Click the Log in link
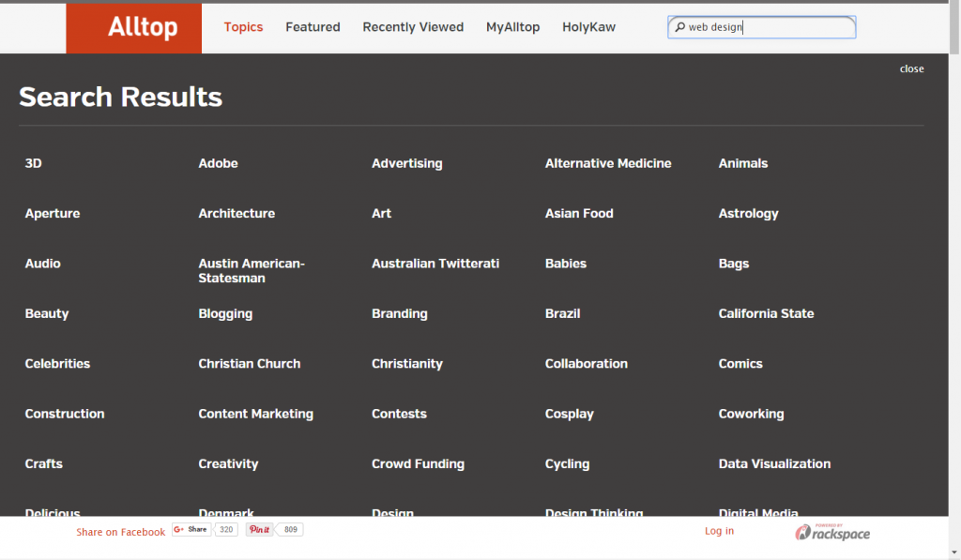Image resolution: width=961 pixels, height=560 pixels. [x=719, y=531]
